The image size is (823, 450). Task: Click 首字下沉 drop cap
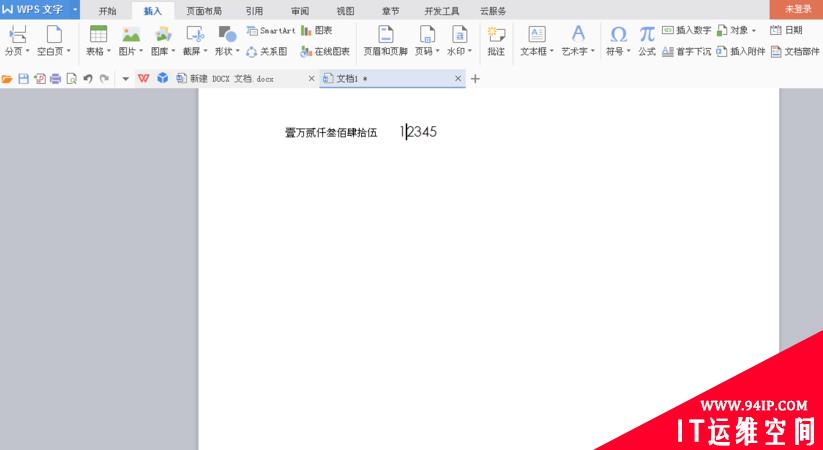687,51
